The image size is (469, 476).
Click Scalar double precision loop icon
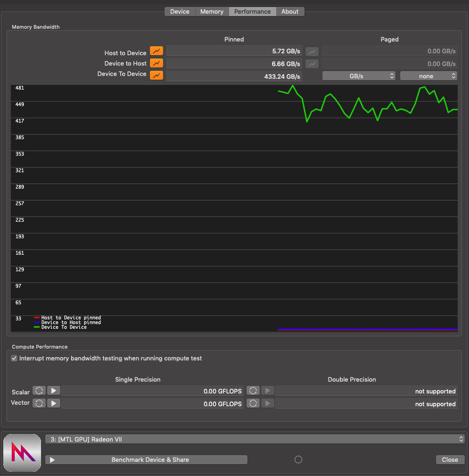[x=253, y=391]
